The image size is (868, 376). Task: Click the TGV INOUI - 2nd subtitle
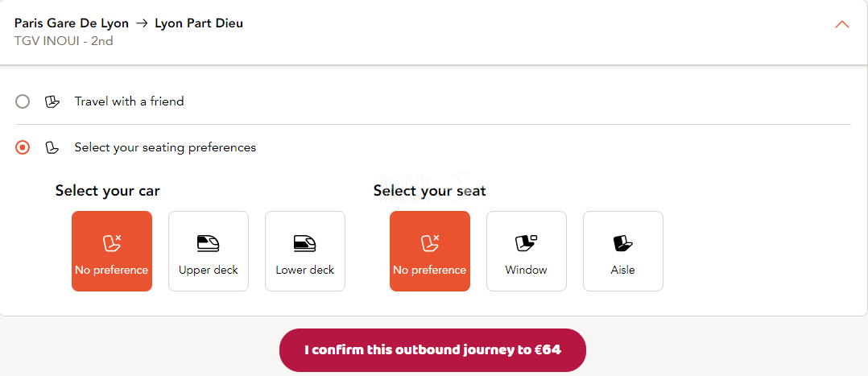click(64, 40)
